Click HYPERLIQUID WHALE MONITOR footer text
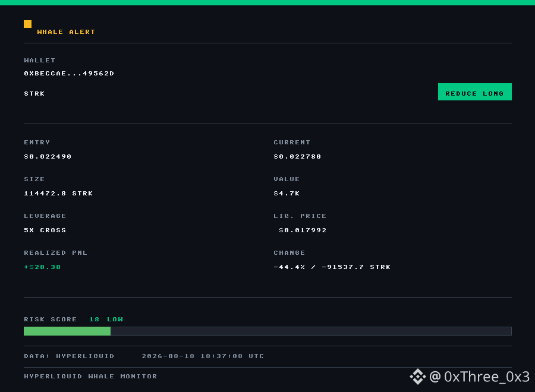The width and height of the screenshot is (535, 392). pyautogui.click(x=90, y=377)
